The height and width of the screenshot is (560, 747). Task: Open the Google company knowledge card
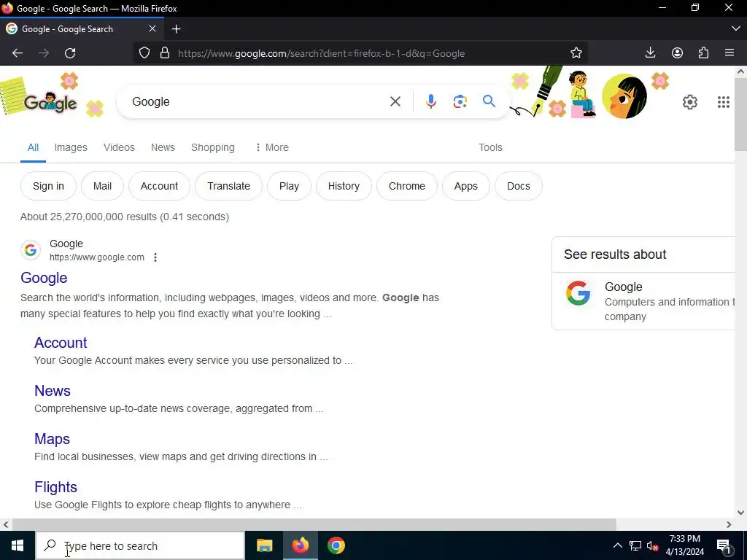coord(643,301)
